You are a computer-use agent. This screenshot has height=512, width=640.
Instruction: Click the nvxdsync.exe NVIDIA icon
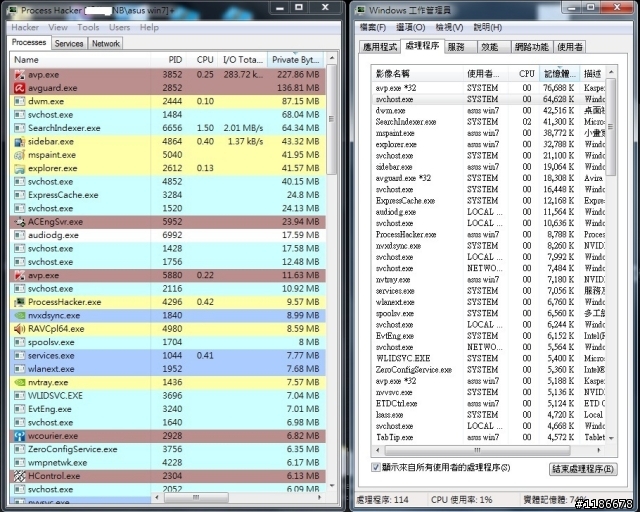19,315
